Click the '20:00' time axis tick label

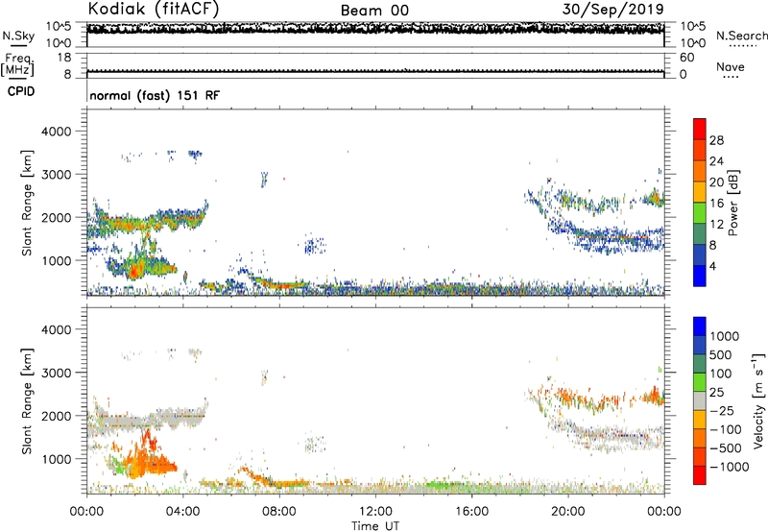click(567, 512)
